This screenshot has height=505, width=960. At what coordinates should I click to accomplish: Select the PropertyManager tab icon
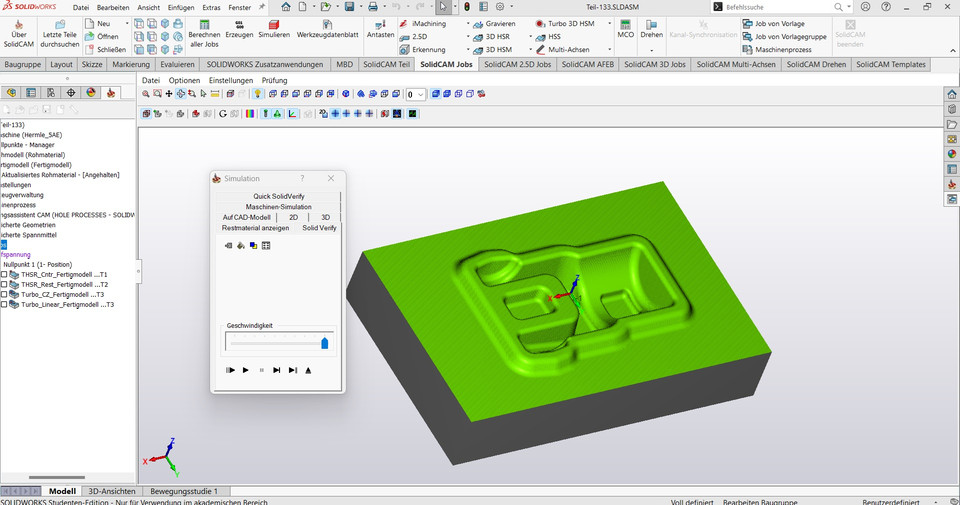tap(31, 92)
